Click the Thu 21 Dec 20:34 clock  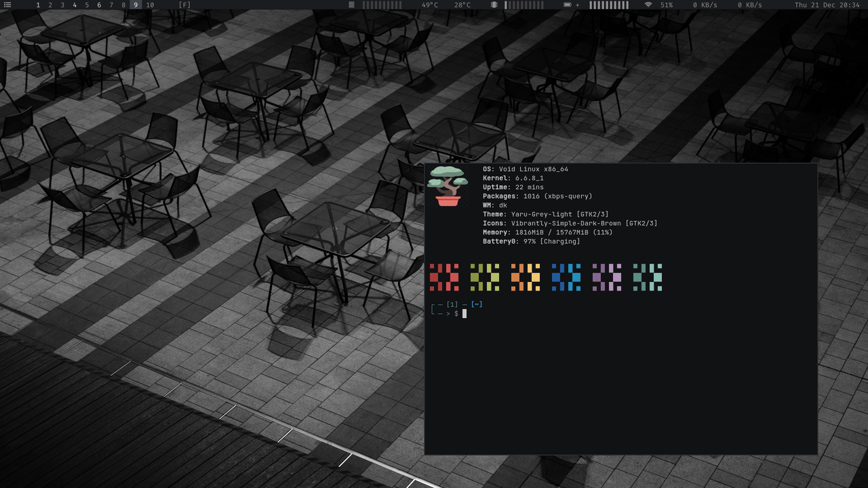pyautogui.click(x=827, y=5)
